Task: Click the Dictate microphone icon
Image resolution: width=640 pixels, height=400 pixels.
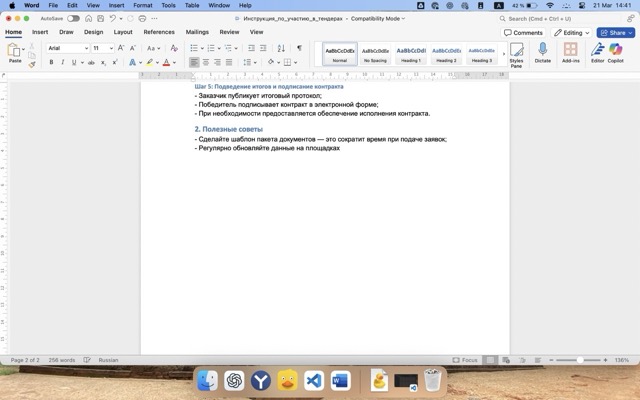Action: 543,52
